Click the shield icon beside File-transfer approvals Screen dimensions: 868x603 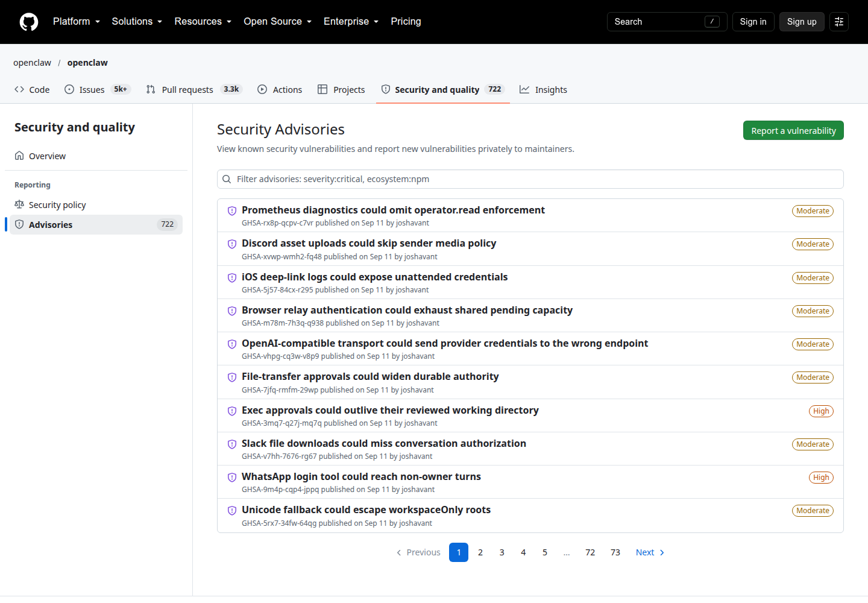[232, 377]
